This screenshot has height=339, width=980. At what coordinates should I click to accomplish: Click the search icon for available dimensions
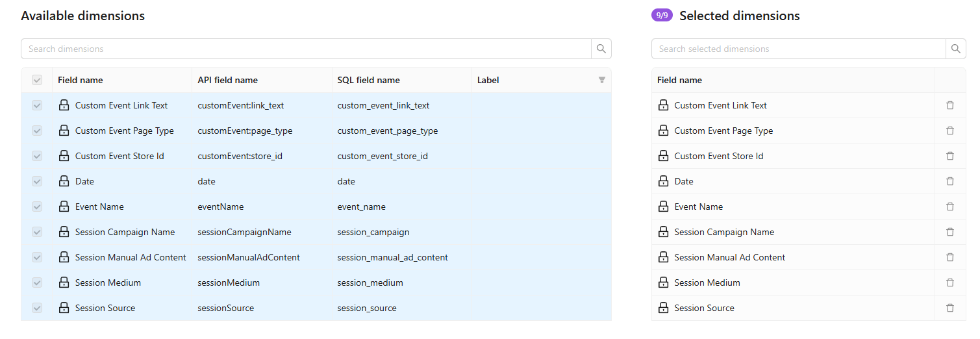click(x=601, y=49)
